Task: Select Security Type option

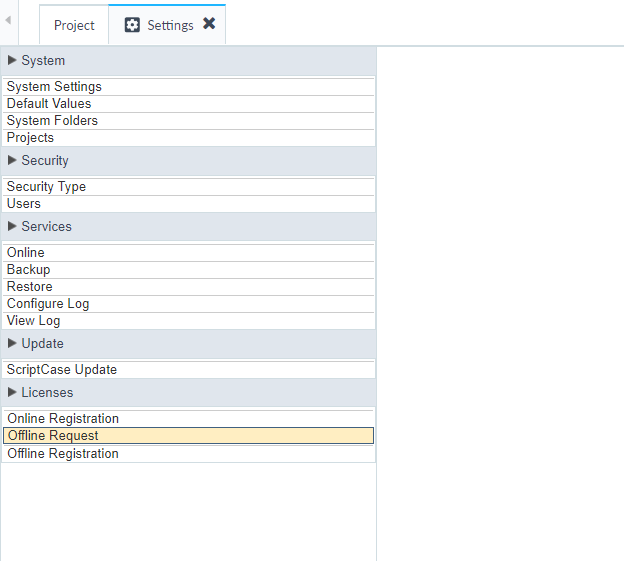Action: [x=188, y=187]
